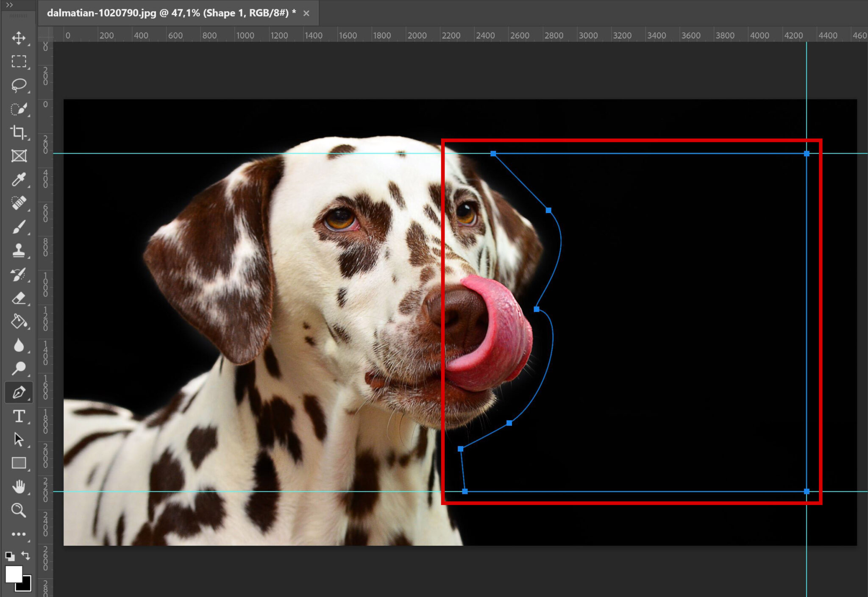This screenshot has height=597, width=868.
Task: Select the Eraser tool
Action: click(19, 298)
